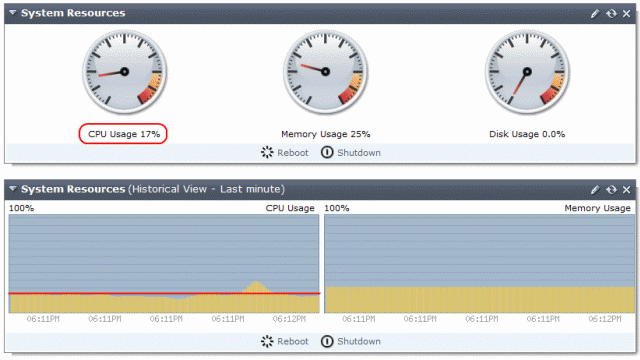Click the Historical View - Last minute title
Viewport: 640px width, 360px height.
(207, 189)
